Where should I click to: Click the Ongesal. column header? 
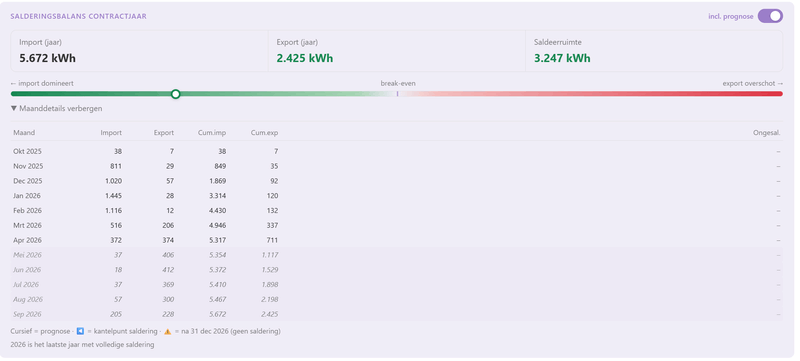[767, 133]
